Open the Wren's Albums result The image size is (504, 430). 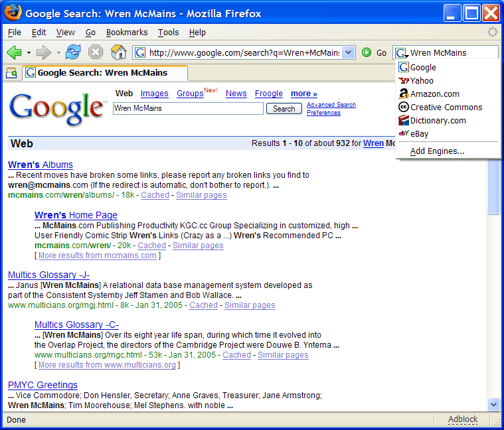click(x=41, y=165)
